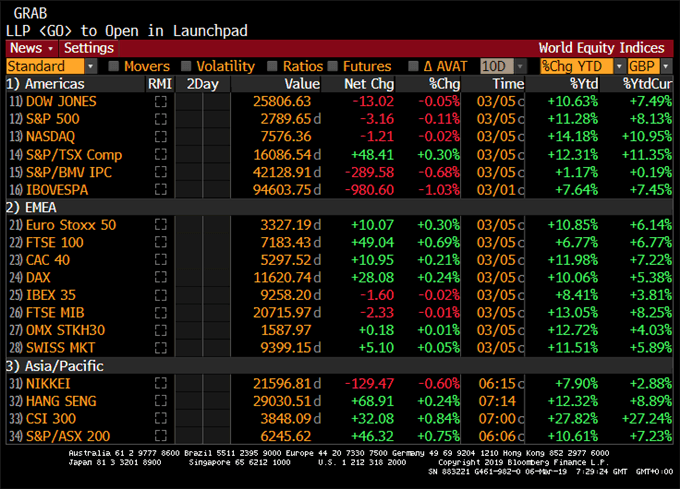
Task: Toggle RMI box for NIKKEI
Action: click(160, 383)
